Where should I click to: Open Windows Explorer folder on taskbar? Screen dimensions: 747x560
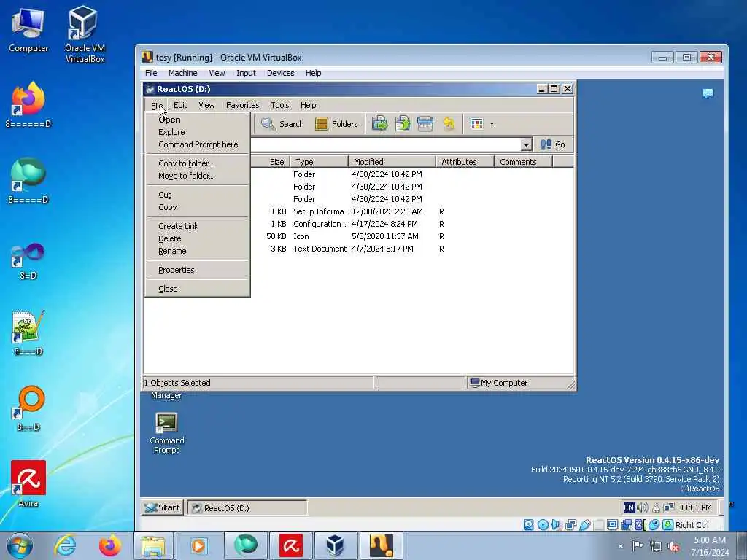point(153,545)
